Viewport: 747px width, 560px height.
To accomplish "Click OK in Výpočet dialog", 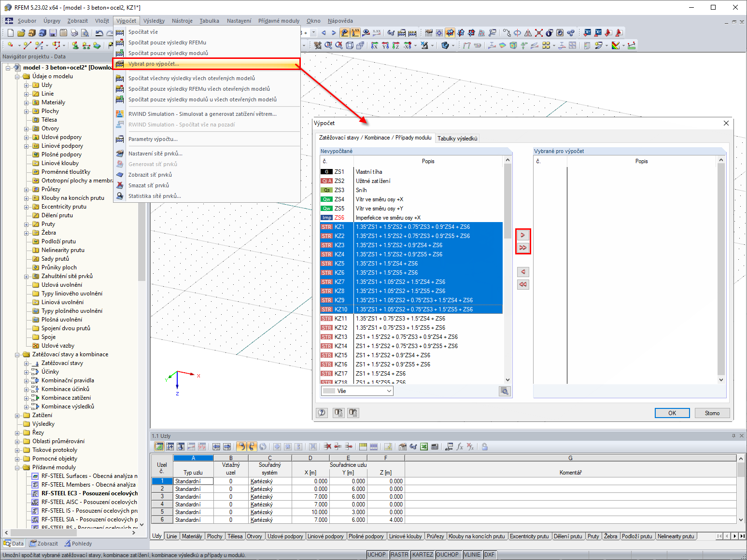I will (x=672, y=413).
